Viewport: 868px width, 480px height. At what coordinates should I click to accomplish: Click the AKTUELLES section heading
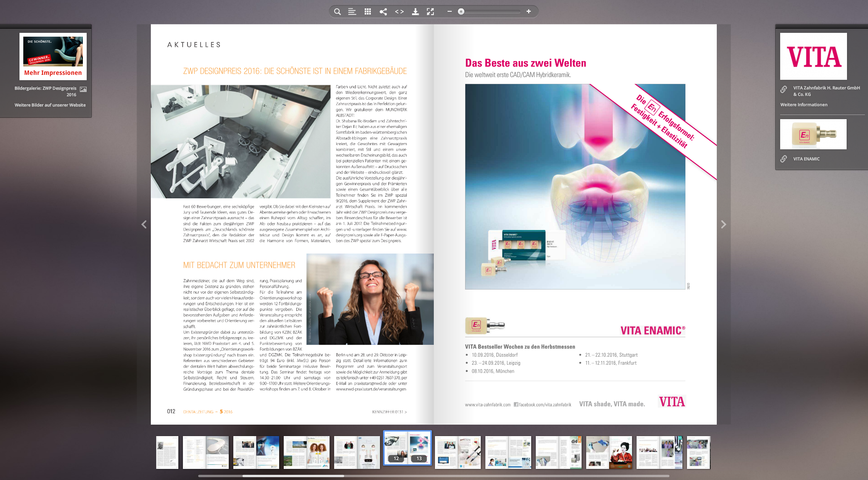point(194,45)
